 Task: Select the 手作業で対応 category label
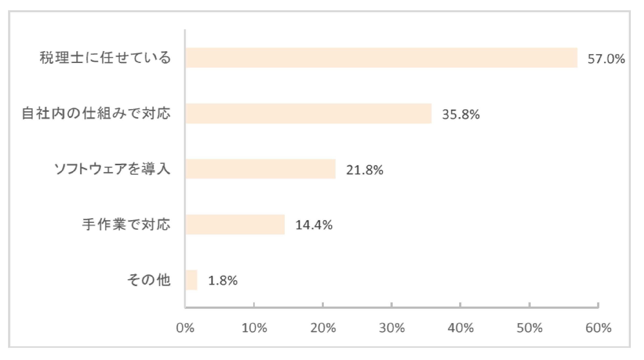tap(126, 224)
